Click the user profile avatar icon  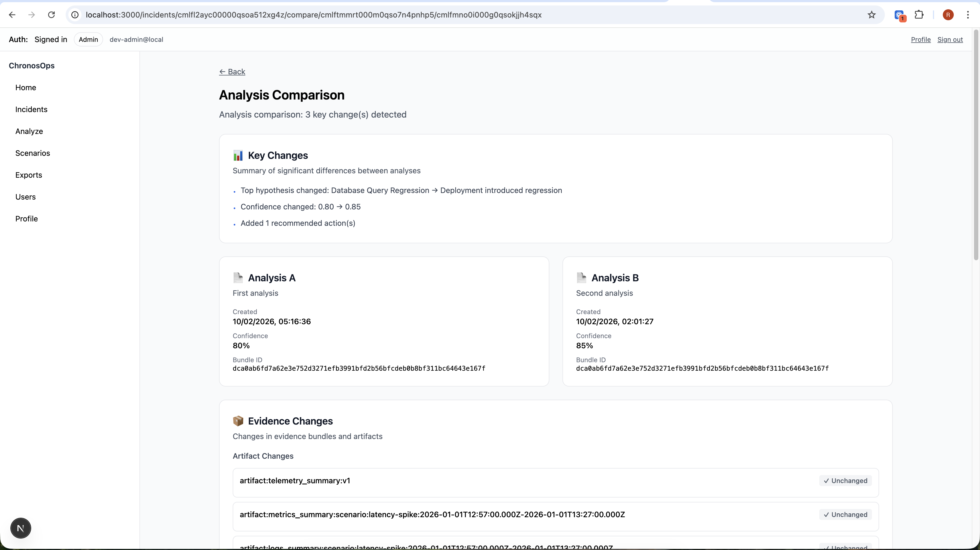[948, 15]
